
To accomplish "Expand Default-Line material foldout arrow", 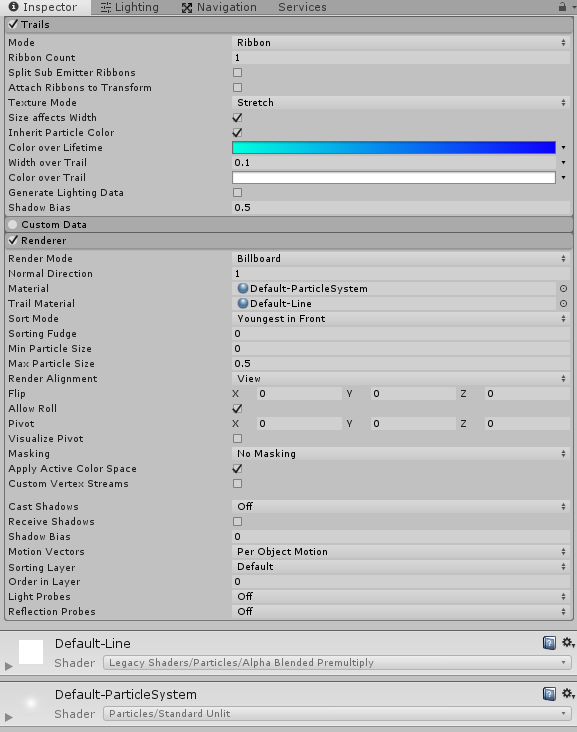I will pyautogui.click(x=8, y=666).
